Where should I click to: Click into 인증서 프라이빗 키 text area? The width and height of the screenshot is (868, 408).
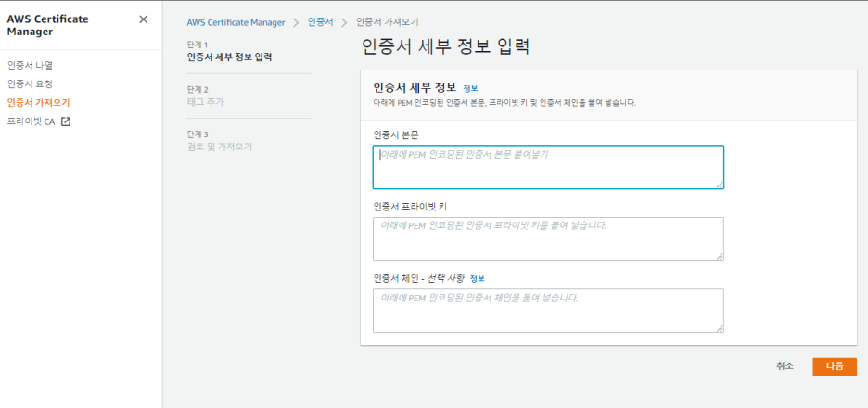coord(547,238)
